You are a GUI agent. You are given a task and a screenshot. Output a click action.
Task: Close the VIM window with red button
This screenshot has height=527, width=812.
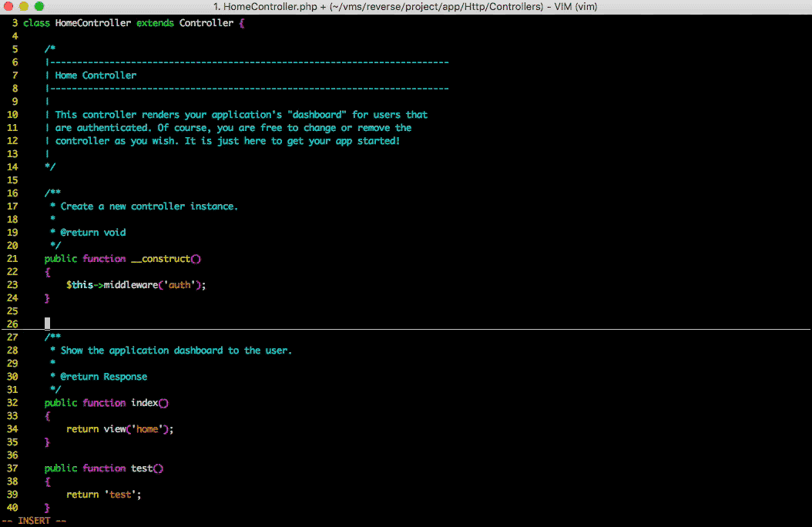(x=10, y=7)
